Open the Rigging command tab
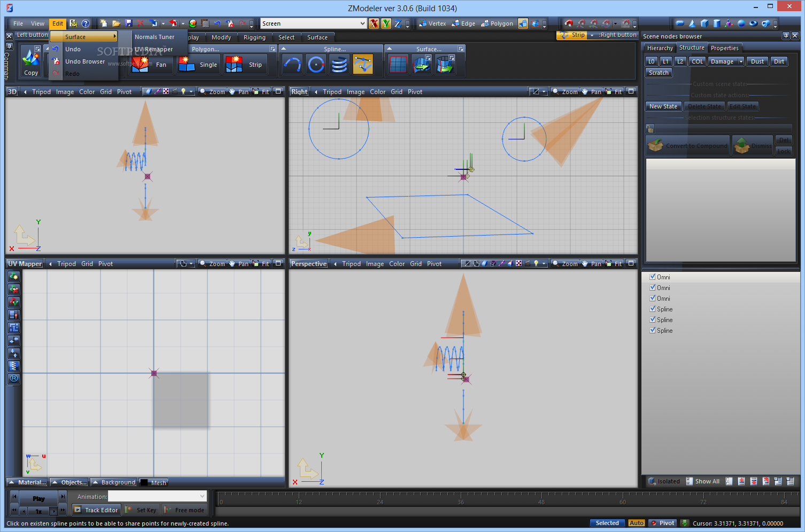The image size is (805, 532). 254,37
